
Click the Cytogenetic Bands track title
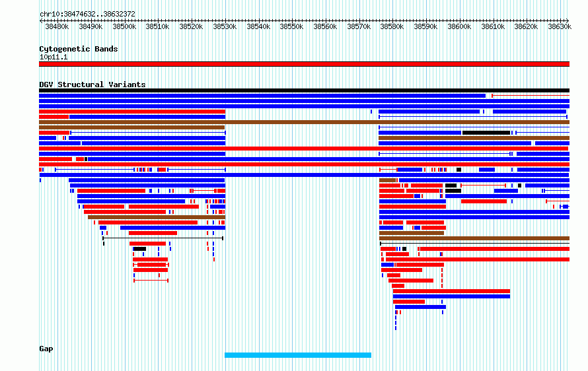tap(79, 49)
